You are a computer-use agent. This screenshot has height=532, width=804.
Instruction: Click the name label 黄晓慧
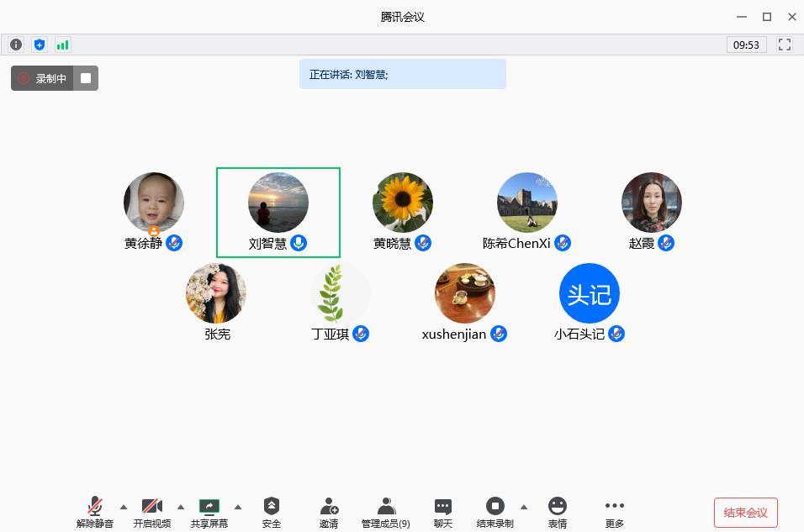tap(392, 243)
